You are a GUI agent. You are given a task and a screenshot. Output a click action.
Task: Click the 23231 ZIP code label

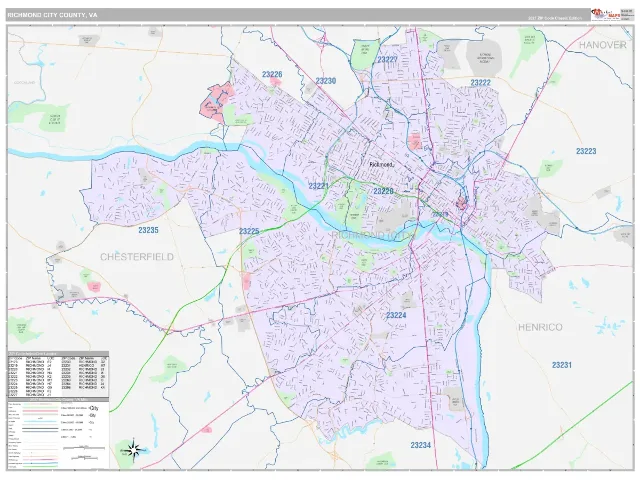tap(562, 365)
